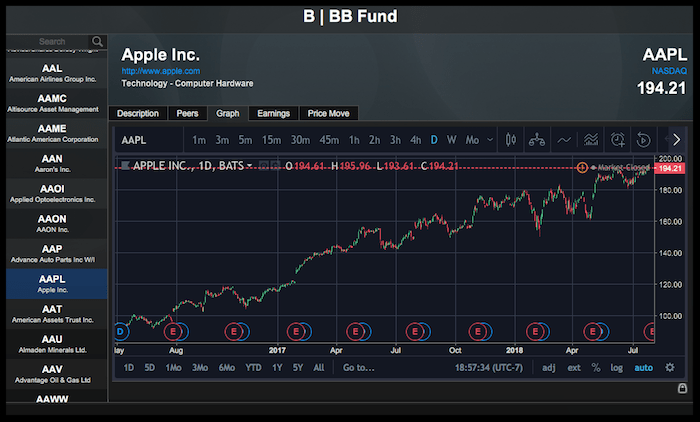Select the 5m interval

click(245, 140)
